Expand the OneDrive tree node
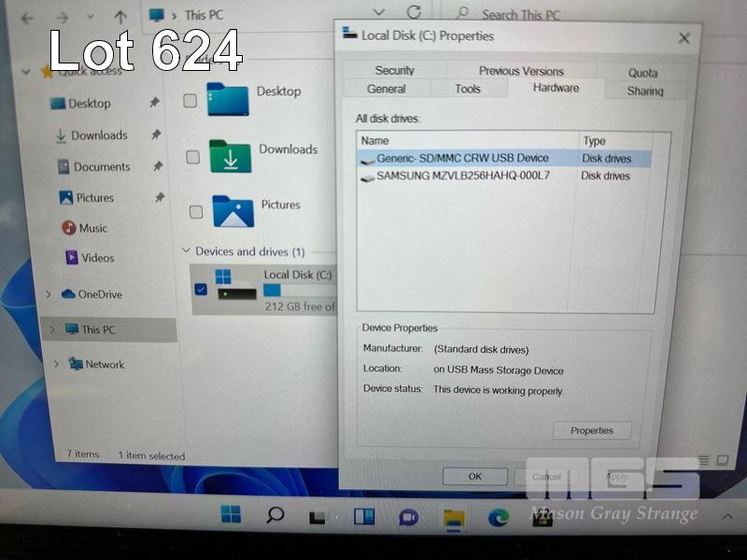The image size is (747, 560). (x=49, y=294)
